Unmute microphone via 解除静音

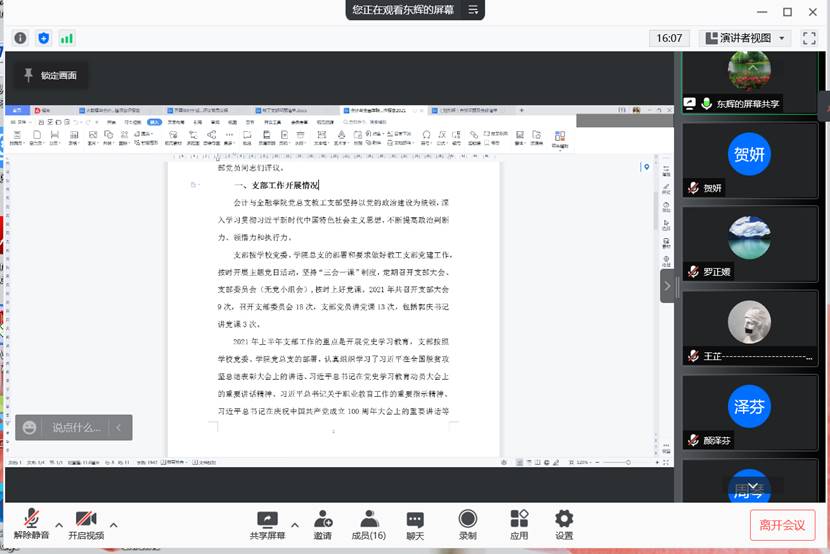pos(31,524)
